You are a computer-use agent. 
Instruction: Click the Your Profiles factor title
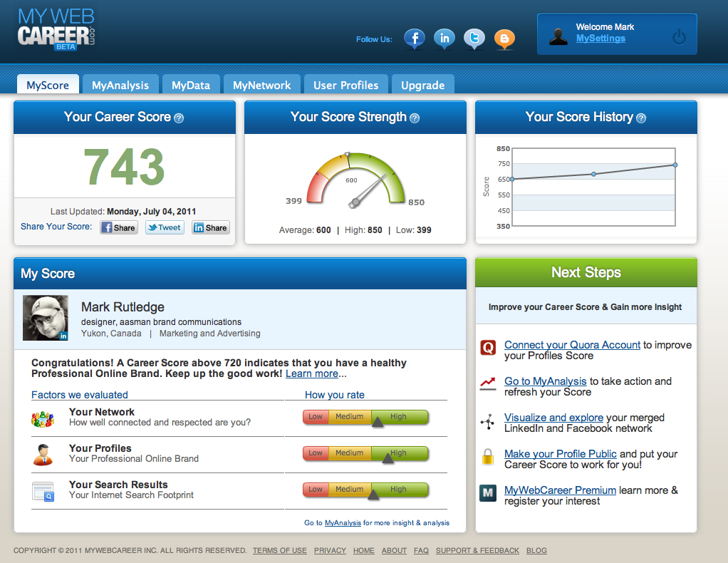point(100,448)
